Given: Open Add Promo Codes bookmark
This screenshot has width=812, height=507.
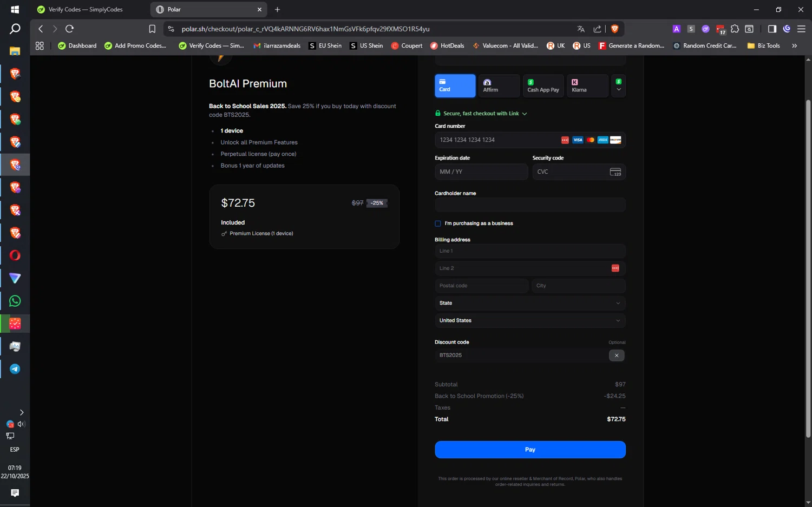Looking at the screenshot, I should point(135,46).
